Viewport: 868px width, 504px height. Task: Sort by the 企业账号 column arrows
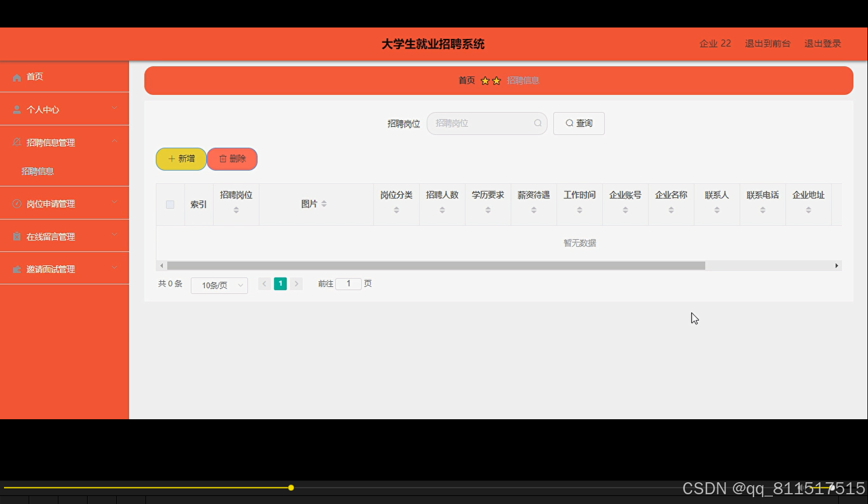(625, 210)
